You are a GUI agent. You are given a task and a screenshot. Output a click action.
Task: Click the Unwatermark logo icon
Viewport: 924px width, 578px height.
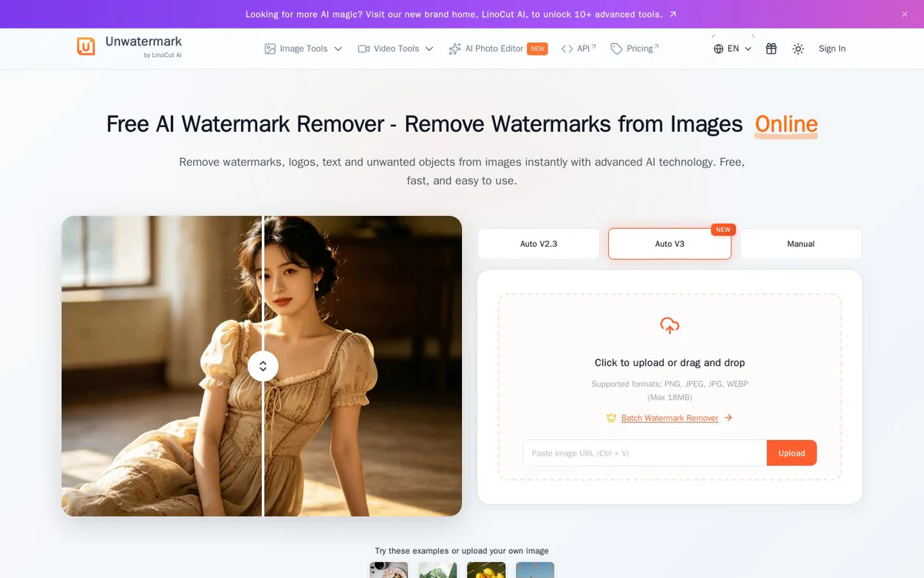tap(86, 46)
